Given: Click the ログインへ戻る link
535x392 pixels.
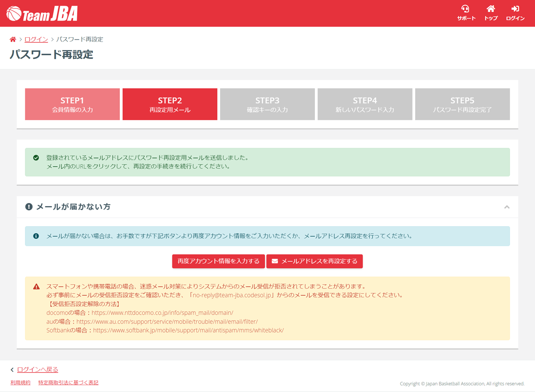Looking at the screenshot, I should click(38, 370).
